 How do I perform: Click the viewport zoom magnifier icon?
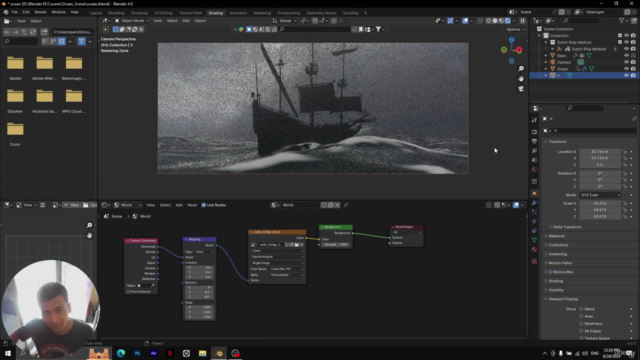point(521,69)
